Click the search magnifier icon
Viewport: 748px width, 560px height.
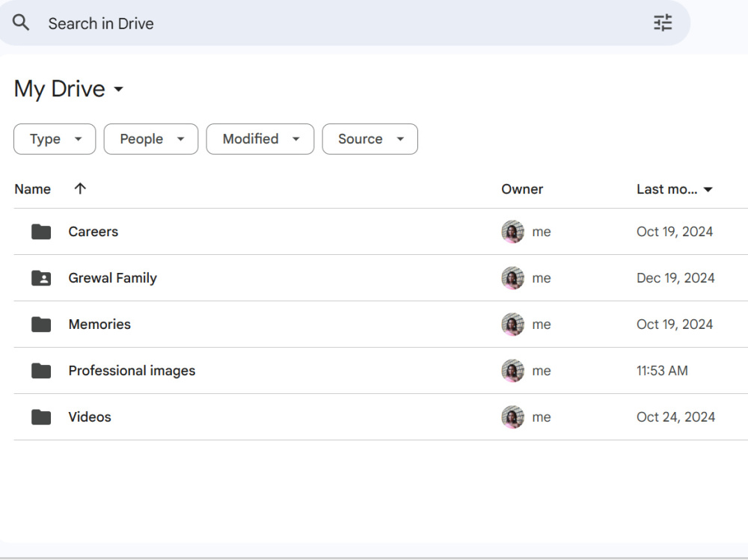20,22
